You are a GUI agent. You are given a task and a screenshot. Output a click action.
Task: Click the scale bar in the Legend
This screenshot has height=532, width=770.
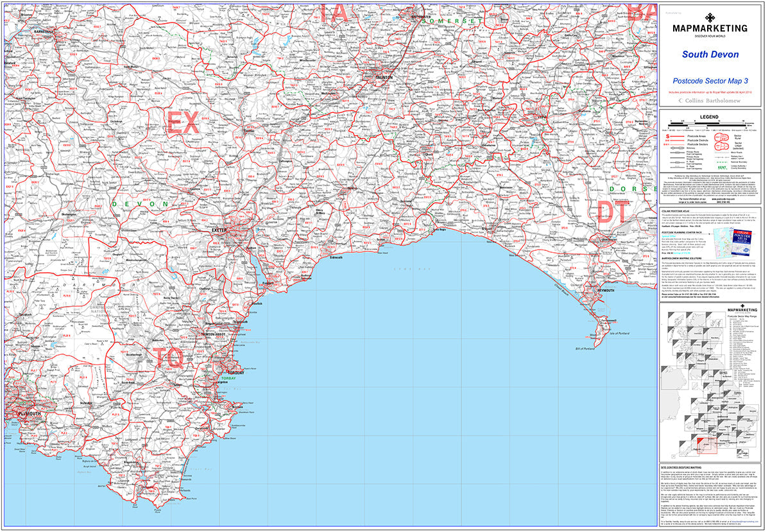706,124
